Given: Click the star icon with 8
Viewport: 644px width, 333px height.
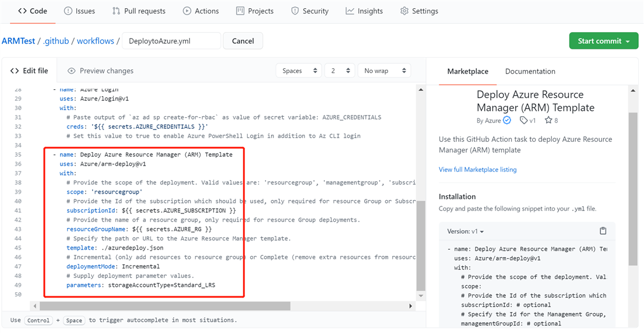Looking at the screenshot, I should pyautogui.click(x=548, y=121).
